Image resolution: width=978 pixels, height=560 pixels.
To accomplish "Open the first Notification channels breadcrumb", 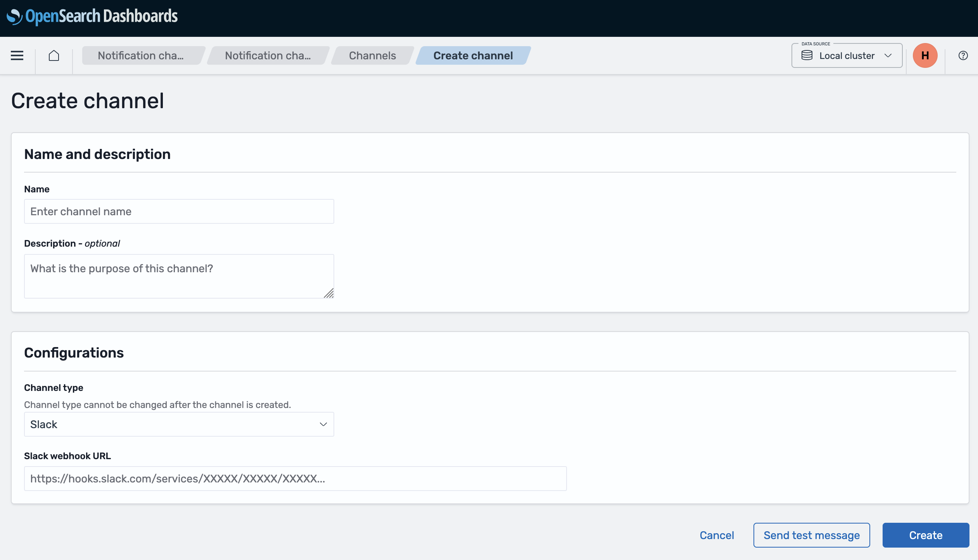I will tap(140, 55).
